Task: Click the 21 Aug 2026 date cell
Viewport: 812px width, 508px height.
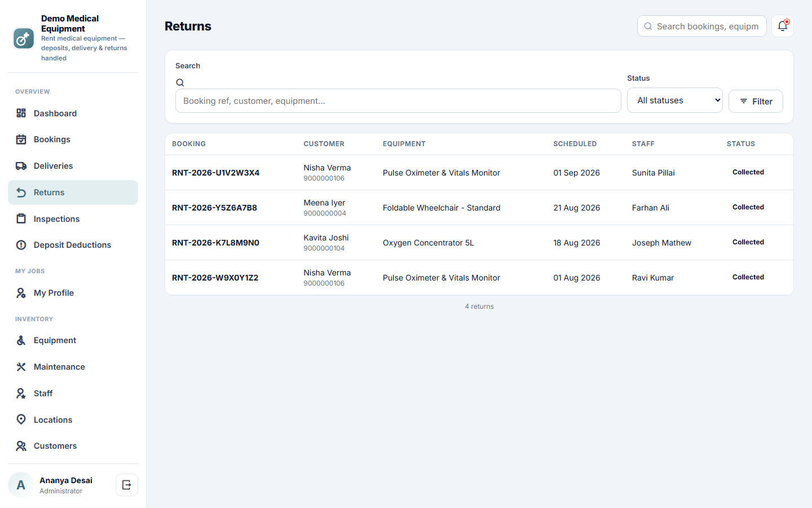Action: click(577, 208)
